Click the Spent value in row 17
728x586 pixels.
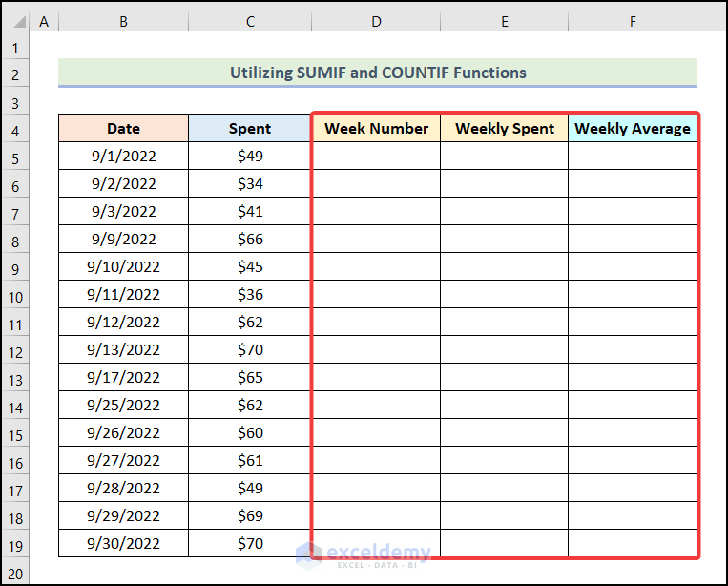(x=250, y=488)
